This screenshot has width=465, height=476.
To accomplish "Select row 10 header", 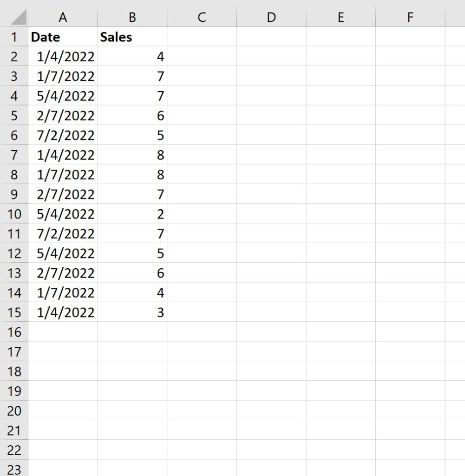I will (14, 214).
